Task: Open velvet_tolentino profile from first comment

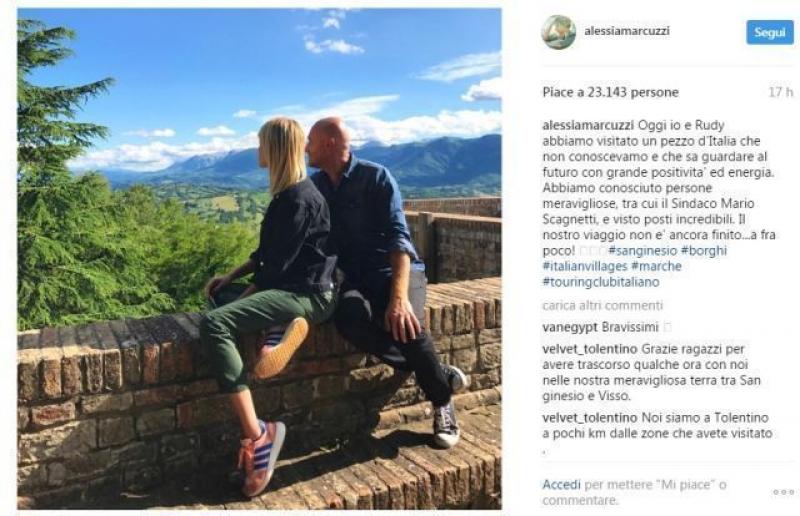Action: (x=590, y=350)
